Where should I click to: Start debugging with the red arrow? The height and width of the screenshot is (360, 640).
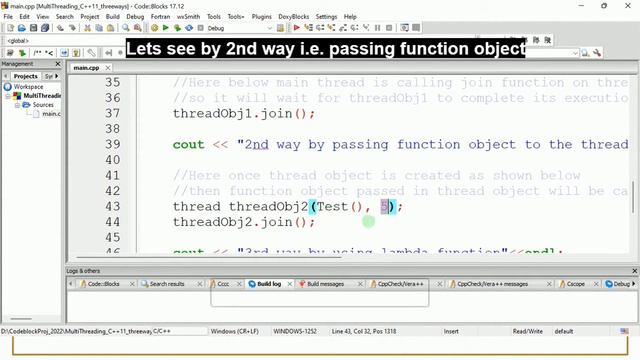coord(297,28)
